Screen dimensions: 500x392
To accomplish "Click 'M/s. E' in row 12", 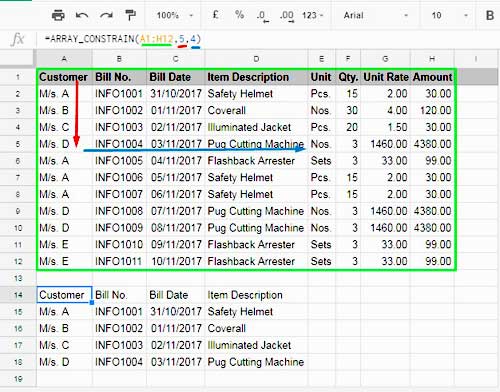I will coord(64,261).
